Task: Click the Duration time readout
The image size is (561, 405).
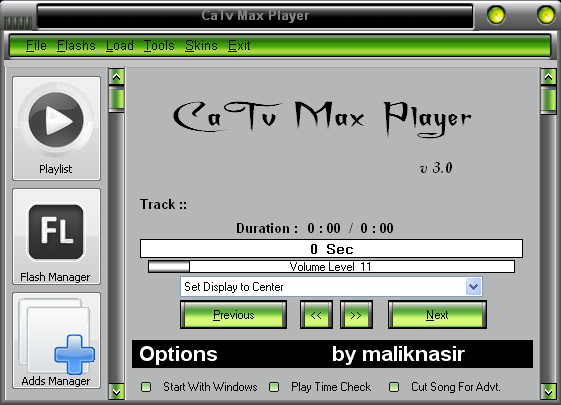Action: point(315,228)
